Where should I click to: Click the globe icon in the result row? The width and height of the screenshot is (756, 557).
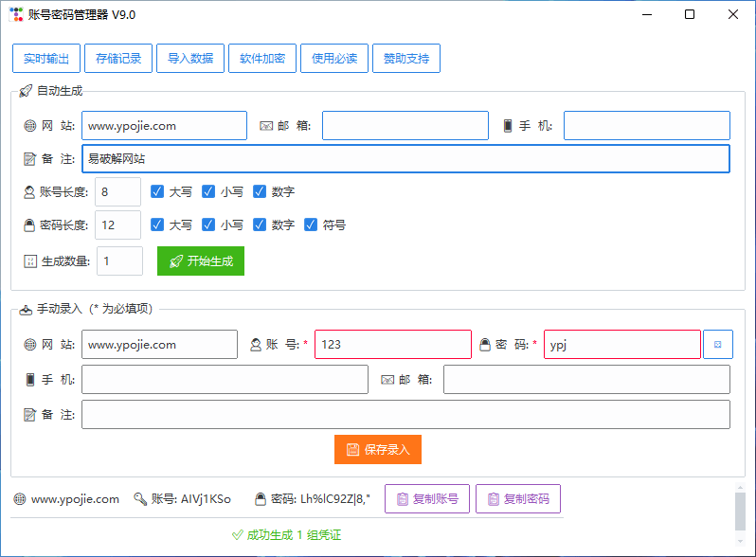[20, 499]
